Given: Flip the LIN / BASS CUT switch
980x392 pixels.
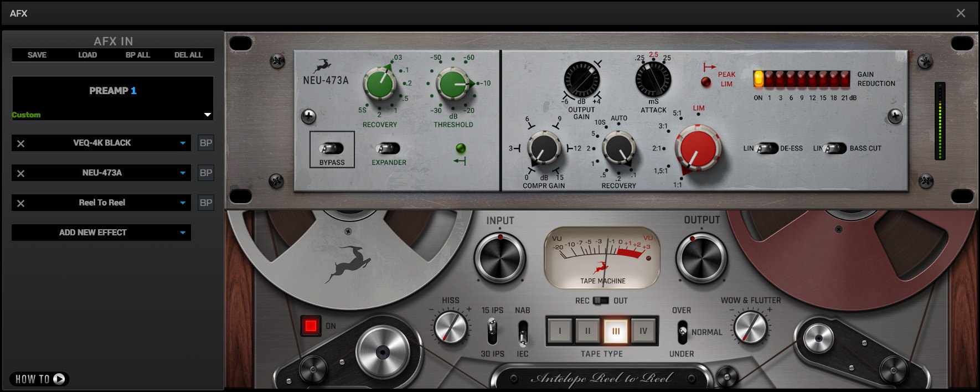Looking at the screenshot, I should 835,148.
